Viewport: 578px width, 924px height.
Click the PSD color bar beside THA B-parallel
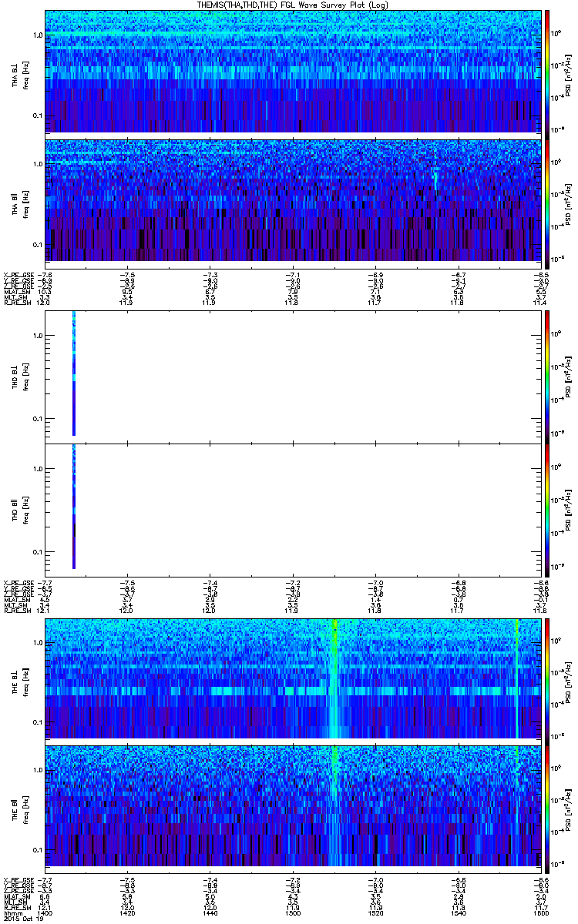pos(547,200)
